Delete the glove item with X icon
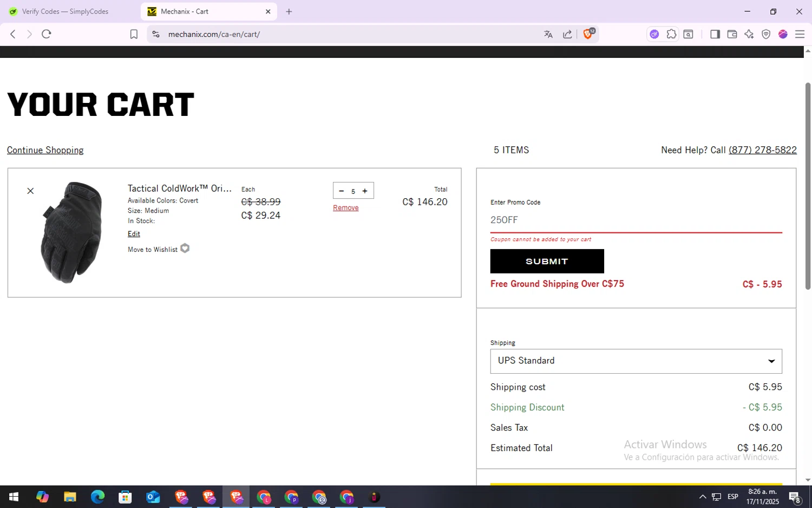This screenshot has height=508, width=812. point(30,191)
